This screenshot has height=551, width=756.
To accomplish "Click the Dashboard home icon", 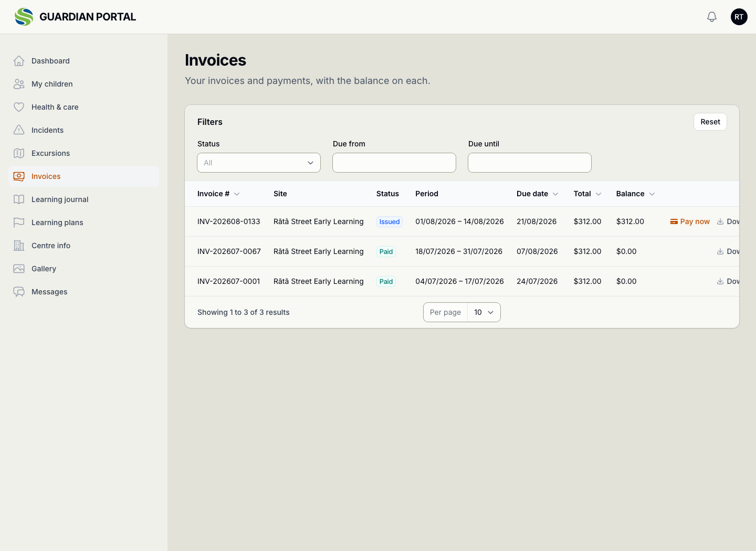I will [19, 61].
